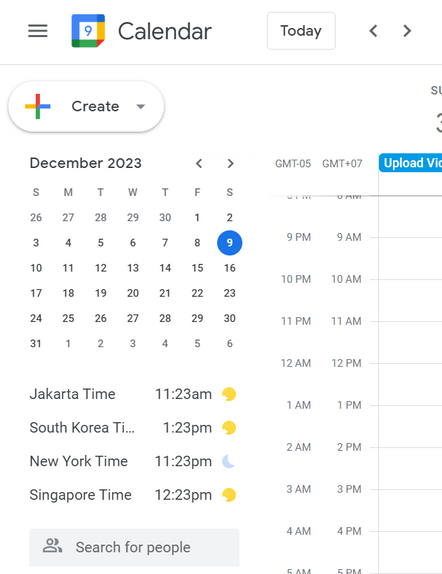Screen dimensions: 442x574
Task: Select December 13 in mini calendar
Action: coord(133,268)
